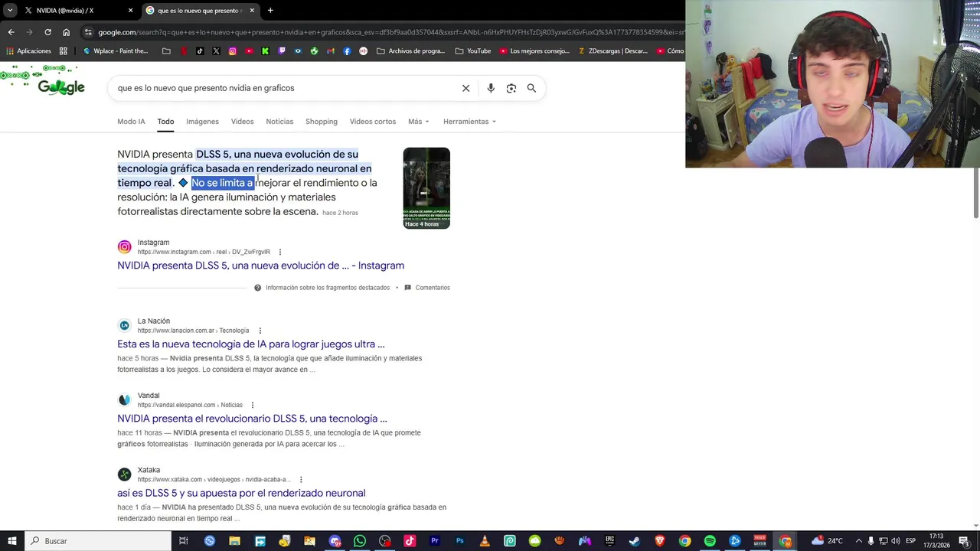This screenshot has width=980, height=551.
Task: Expand the Más dropdown
Action: pyautogui.click(x=419, y=122)
